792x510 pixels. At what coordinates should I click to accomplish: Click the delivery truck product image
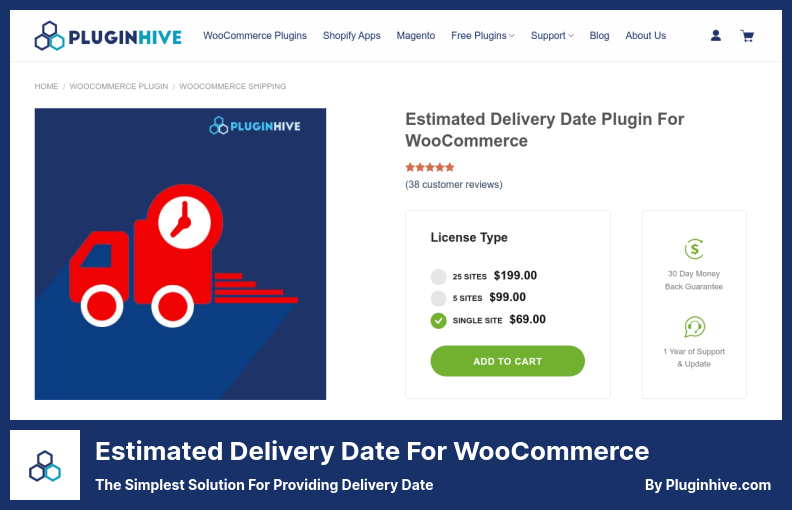[x=180, y=254]
